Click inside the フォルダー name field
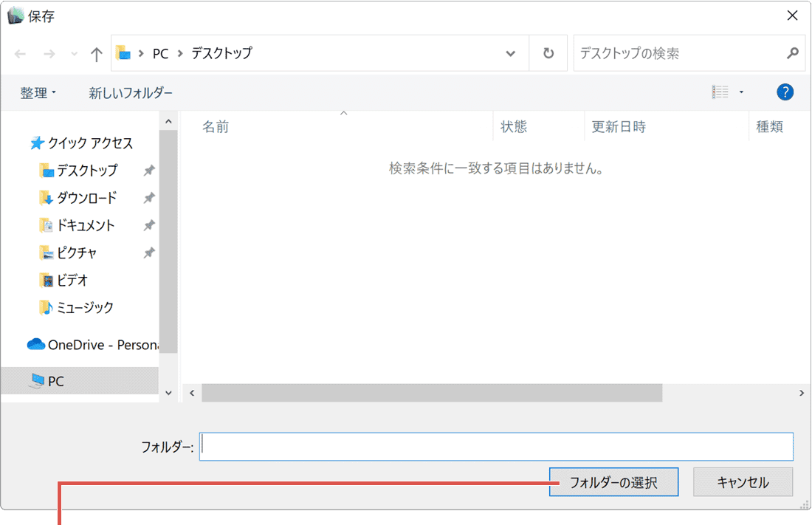The image size is (812, 525). pyautogui.click(x=496, y=446)
